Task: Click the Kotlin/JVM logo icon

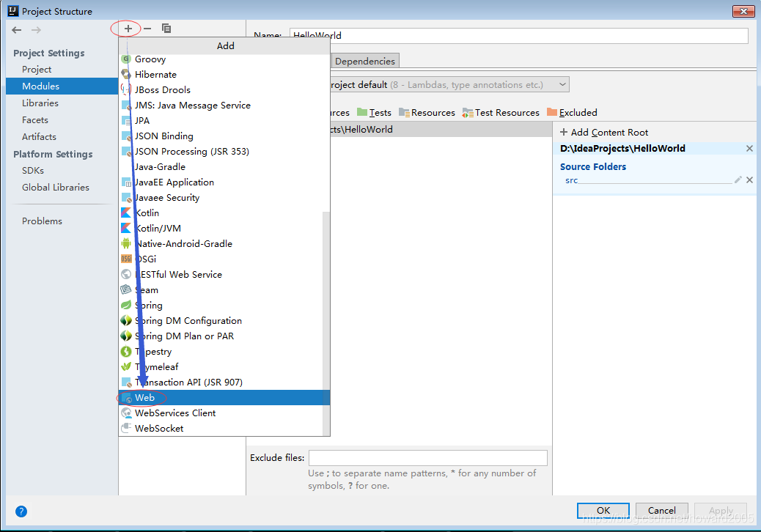Action: click(x=126, y=228)
